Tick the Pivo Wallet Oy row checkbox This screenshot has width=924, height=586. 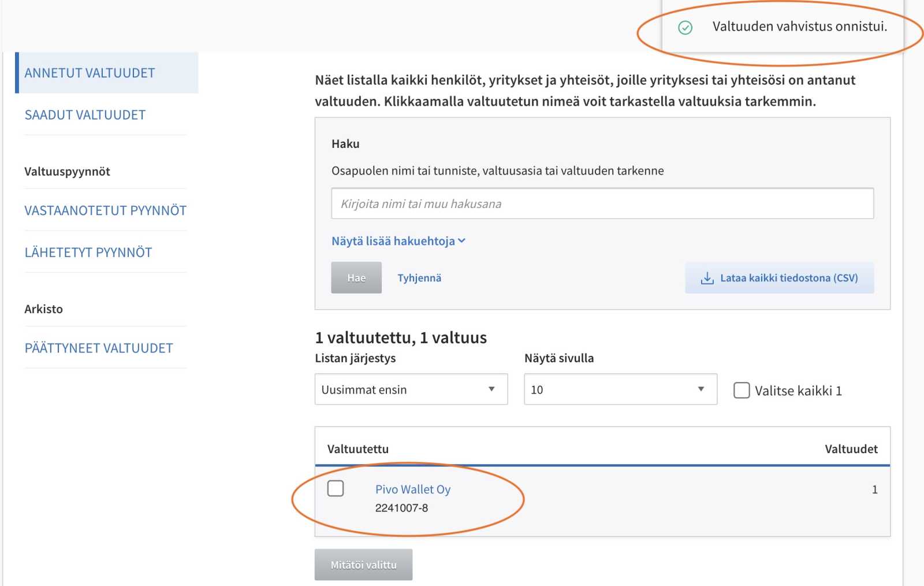pos(336,488)
